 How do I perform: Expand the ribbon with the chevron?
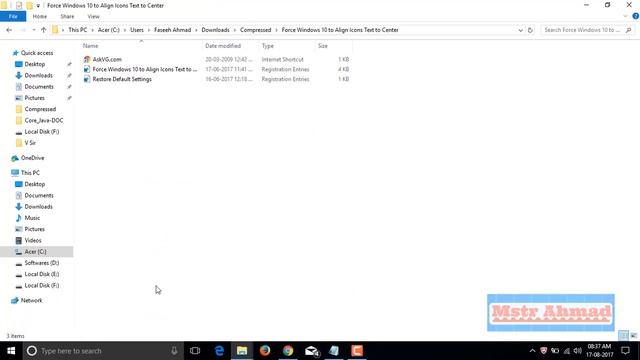[625, 16]
